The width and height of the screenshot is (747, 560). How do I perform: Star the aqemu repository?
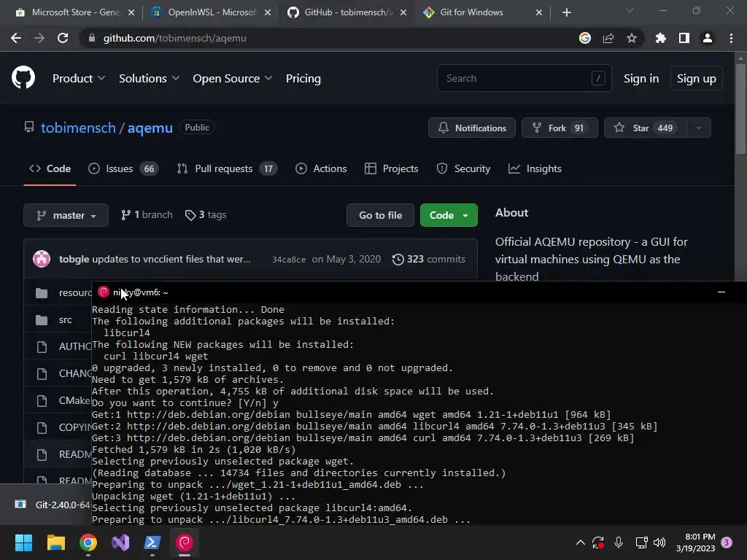point(645,128)
